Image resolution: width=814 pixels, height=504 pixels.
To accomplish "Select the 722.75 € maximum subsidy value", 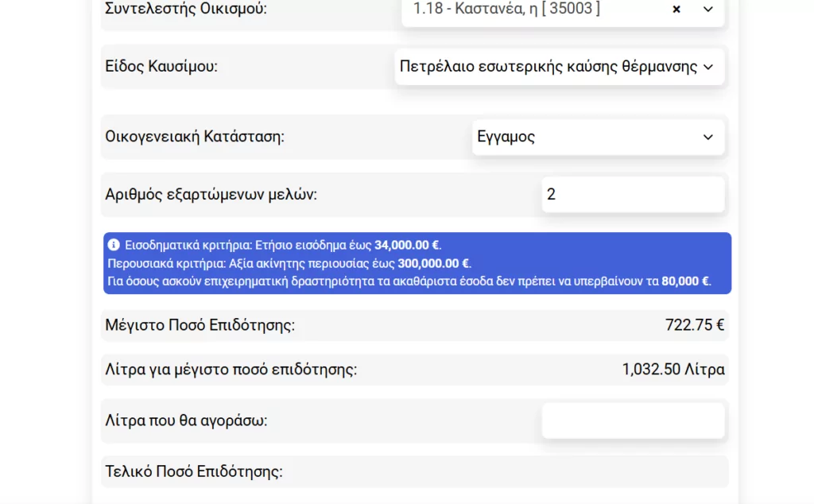I will point(694,325).
